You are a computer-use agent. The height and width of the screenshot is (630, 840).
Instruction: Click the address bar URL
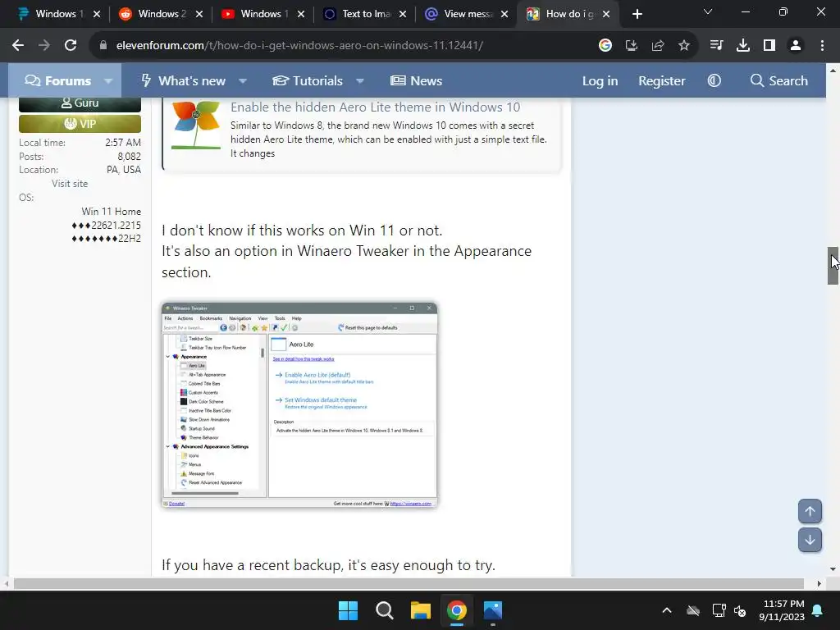(299, 46)
